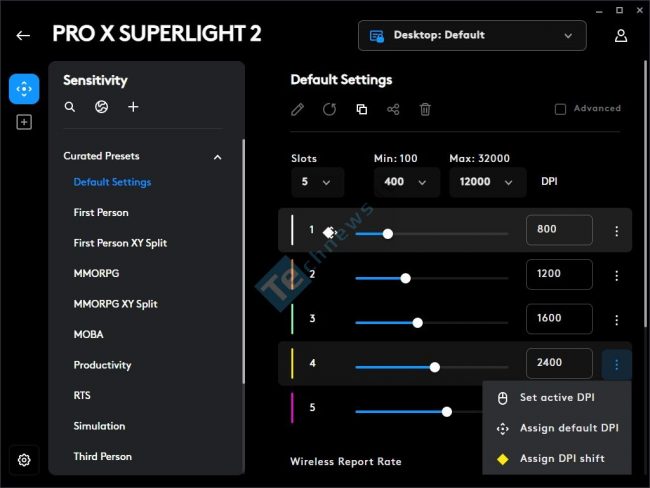Open the community presets globe icon
650x488 pixels.
(102, 107)
